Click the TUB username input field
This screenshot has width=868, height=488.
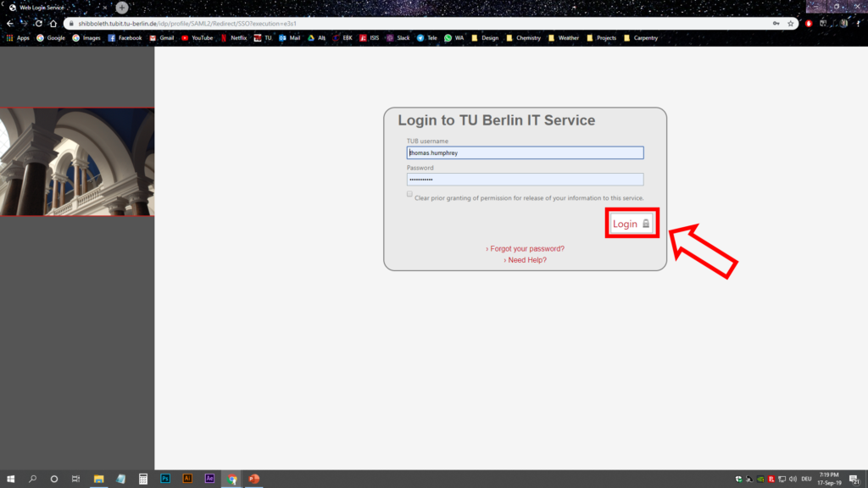pos(525,153)
